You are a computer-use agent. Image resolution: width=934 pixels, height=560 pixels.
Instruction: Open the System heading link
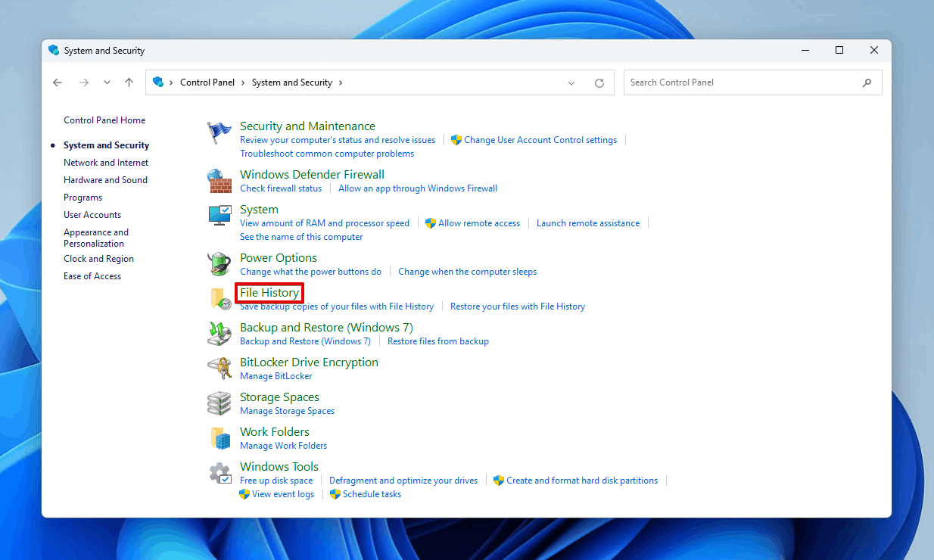259,210
